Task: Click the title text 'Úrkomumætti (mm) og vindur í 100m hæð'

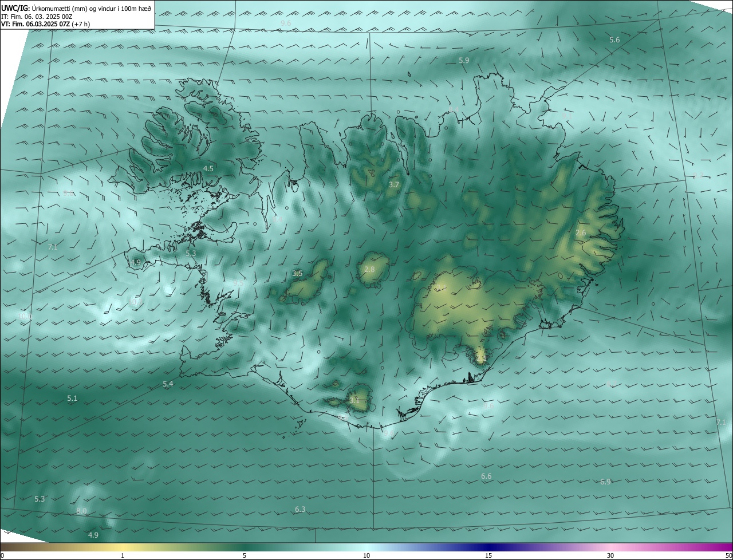Action: coord(92,8)
